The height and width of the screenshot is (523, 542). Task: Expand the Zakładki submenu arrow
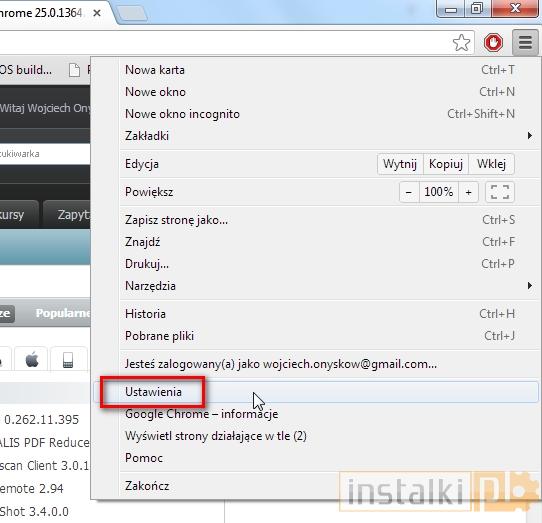pyautogui.click(x=530, y=136)
